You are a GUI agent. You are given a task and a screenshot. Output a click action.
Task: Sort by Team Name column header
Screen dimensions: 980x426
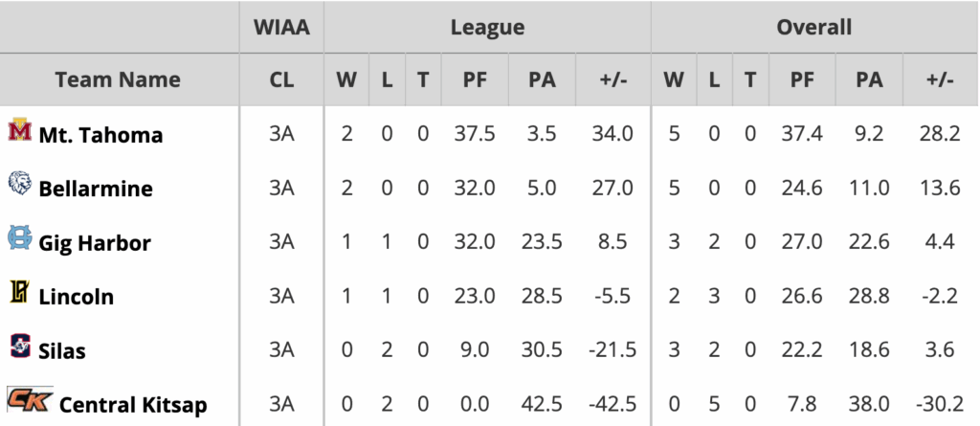click(x=118, y=79)
